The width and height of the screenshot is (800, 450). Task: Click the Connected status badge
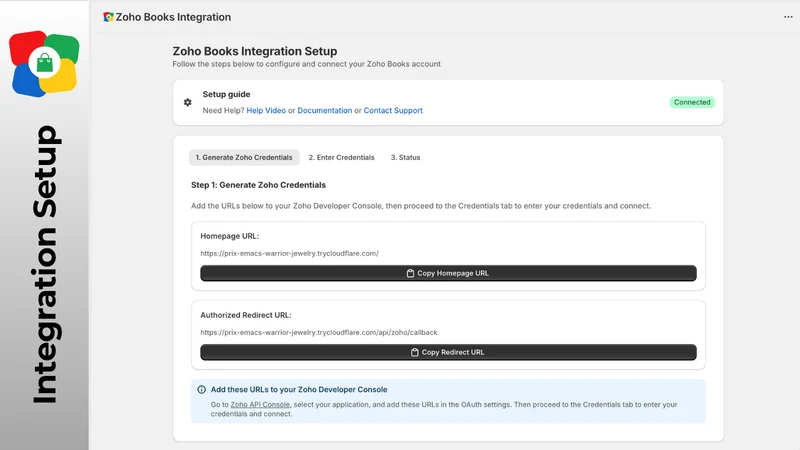[692, 102]
